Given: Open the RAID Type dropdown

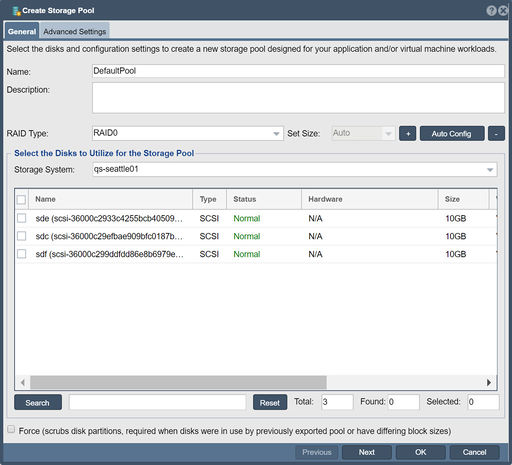Looking at the screenshot, I should click(188, 133).
